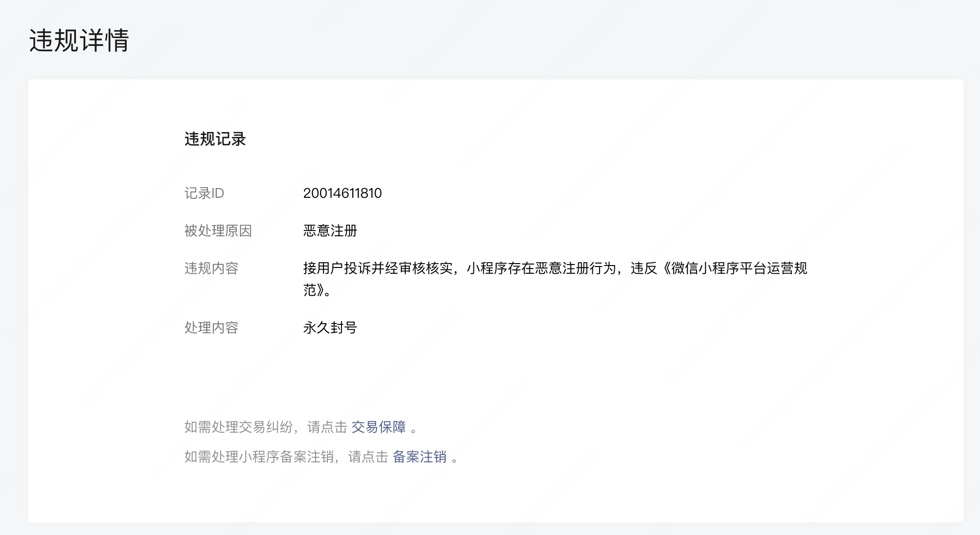Click the 违规内容 field label

[211, 268]
